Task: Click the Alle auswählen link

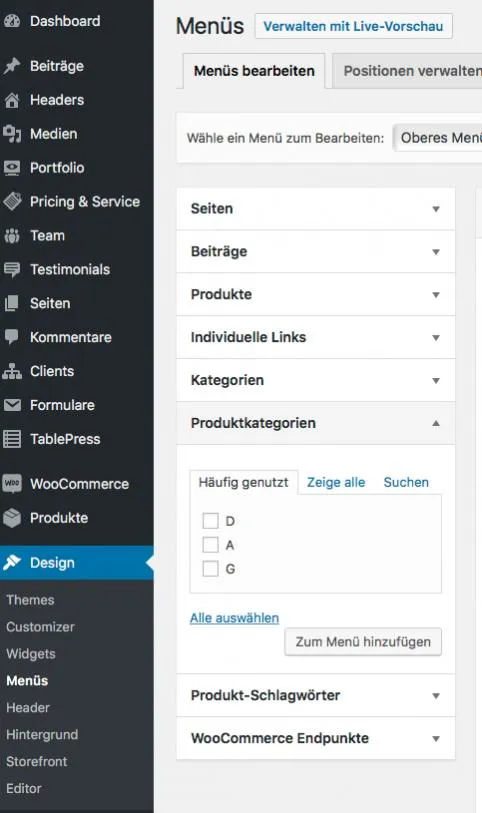Action: coord(234,618)
